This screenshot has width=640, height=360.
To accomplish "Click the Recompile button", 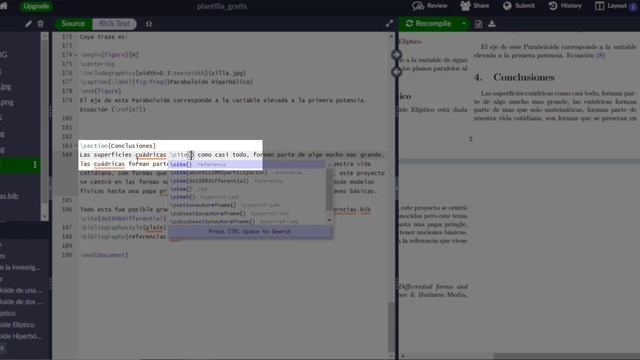I will coord(429,24).
